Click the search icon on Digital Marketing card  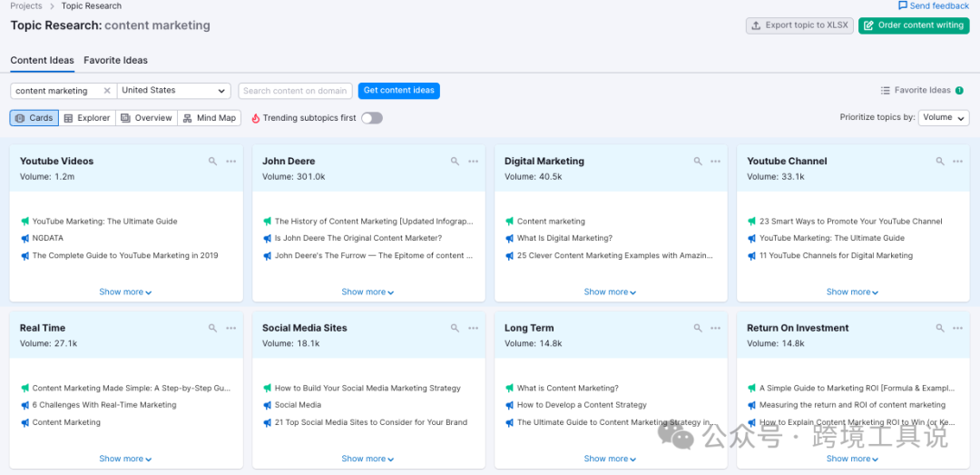(x=698, y=162)
